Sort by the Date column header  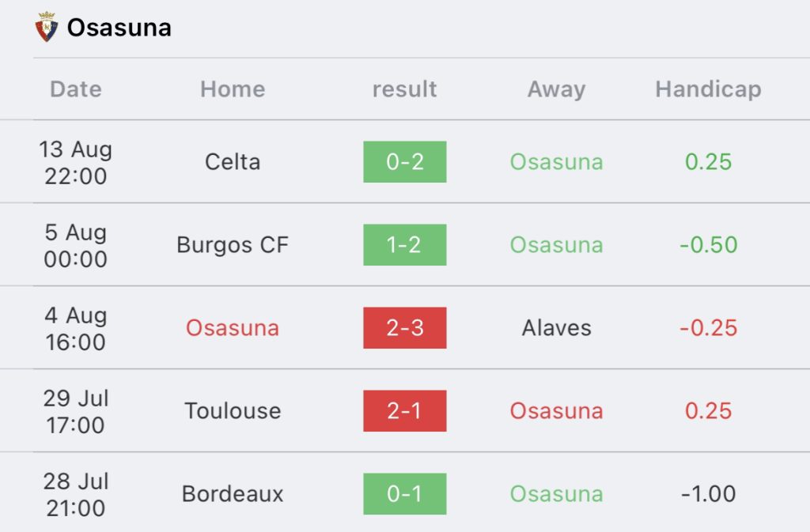(x=76, y=89)
